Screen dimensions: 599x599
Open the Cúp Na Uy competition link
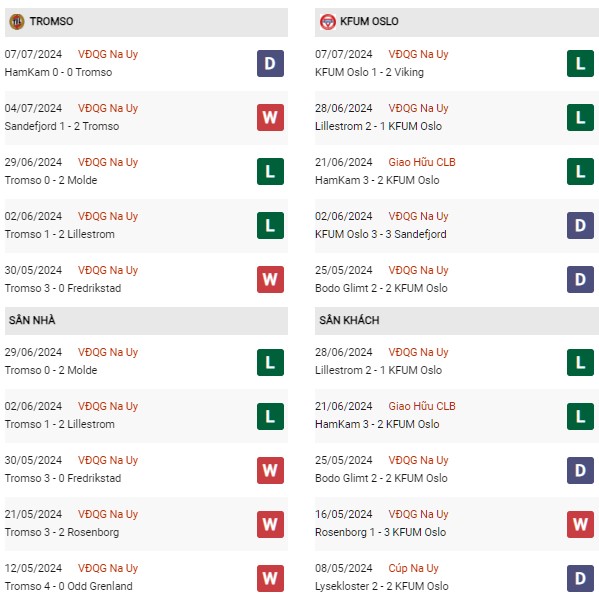(413, 568)
